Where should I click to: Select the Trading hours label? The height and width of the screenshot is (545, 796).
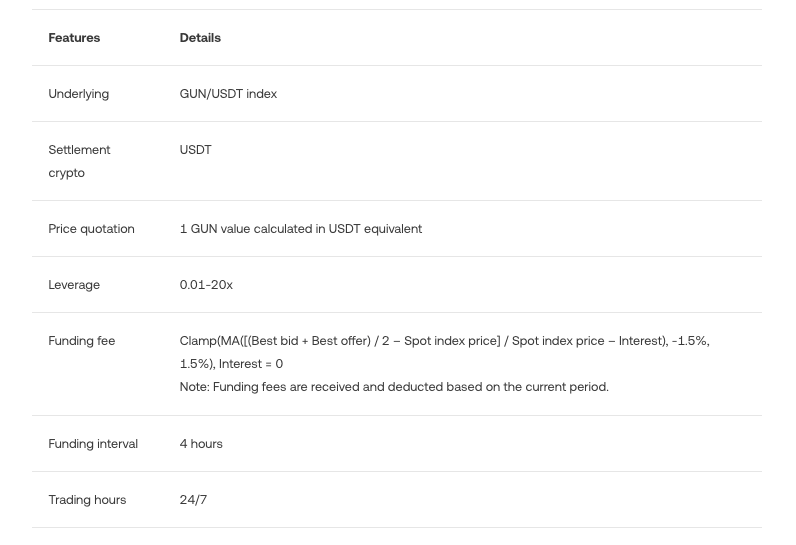coord(87,500)
